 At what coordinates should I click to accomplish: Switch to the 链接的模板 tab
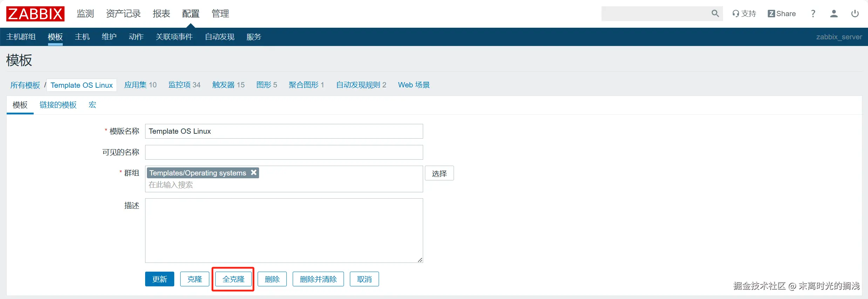tap(58, 105)
